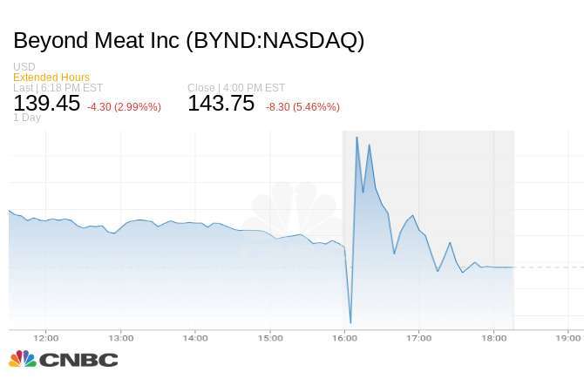Click the 17:00 time axis label
This screenshot has height=392, width=584.
(419, 338)
